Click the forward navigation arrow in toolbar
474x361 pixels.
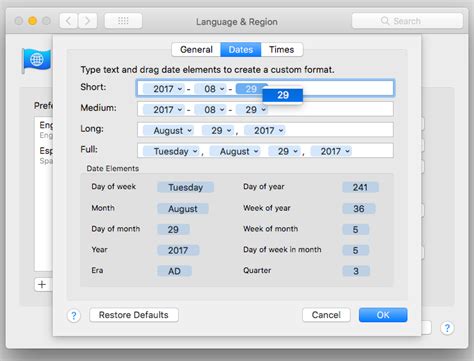[x=88, y=21]
